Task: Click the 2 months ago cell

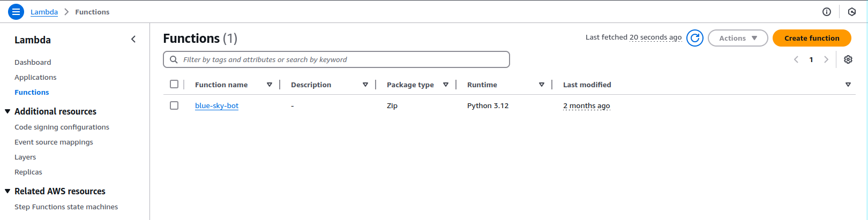Action: coord(586,105)
